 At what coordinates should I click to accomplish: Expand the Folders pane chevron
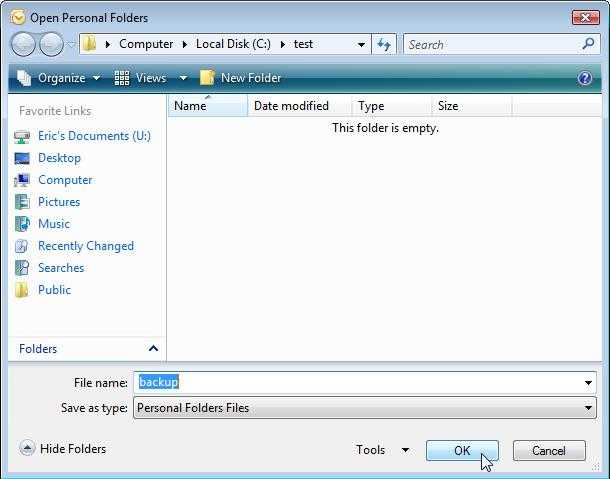pyautogui.click(x=153, y=348)
